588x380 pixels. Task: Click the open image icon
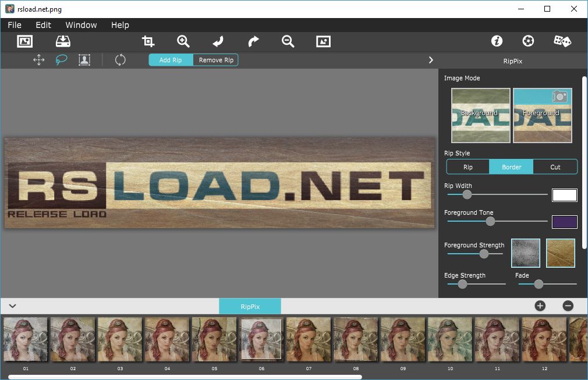point(24,41)
